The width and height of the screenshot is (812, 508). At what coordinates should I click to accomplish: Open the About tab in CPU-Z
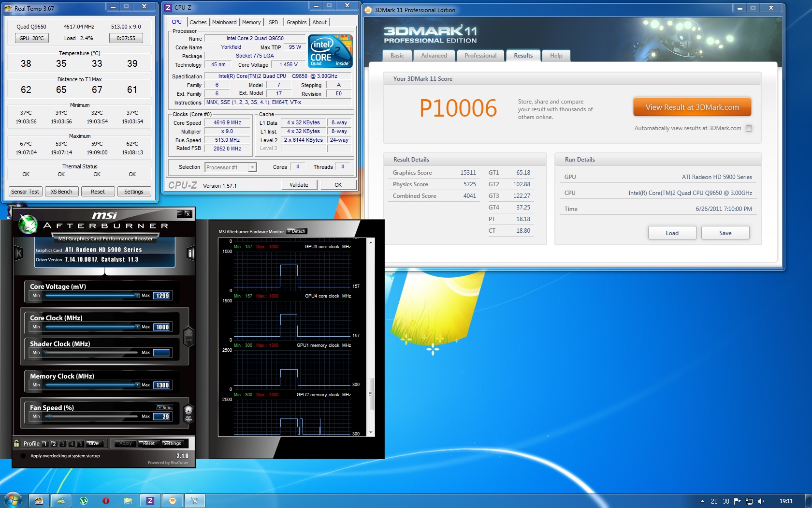(319, 22)
